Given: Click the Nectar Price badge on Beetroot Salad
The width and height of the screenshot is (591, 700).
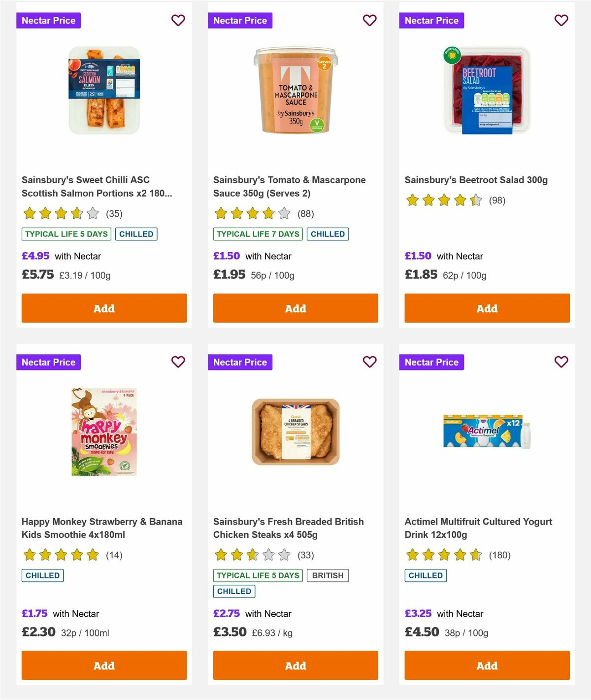Looking at the screenshot, I should pyautogui.click(x=431, y=20).
